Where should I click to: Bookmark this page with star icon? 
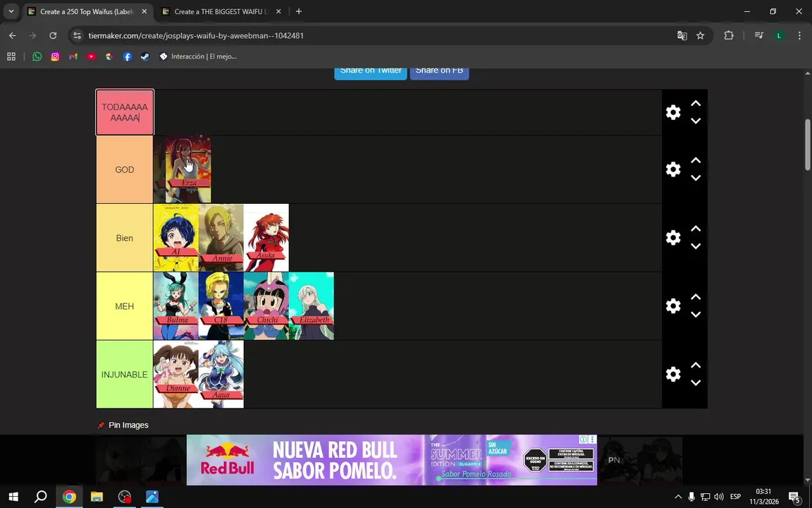(x=700, y=36)
